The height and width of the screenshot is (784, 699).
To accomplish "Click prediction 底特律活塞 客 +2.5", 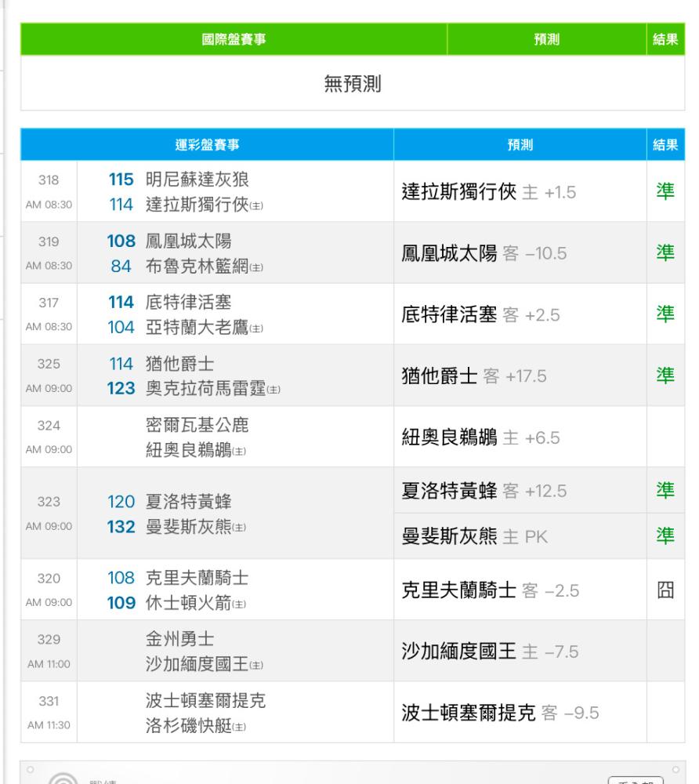I will click(480, 314).
